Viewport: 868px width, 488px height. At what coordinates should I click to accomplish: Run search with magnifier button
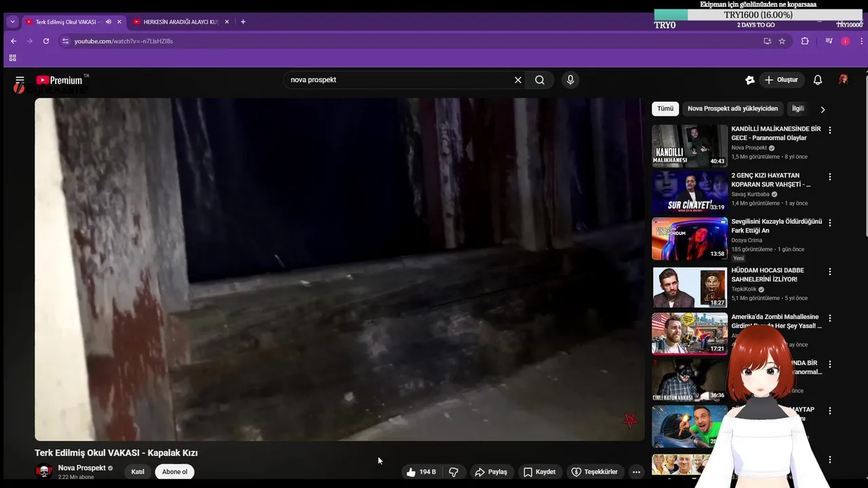(540, 80)
